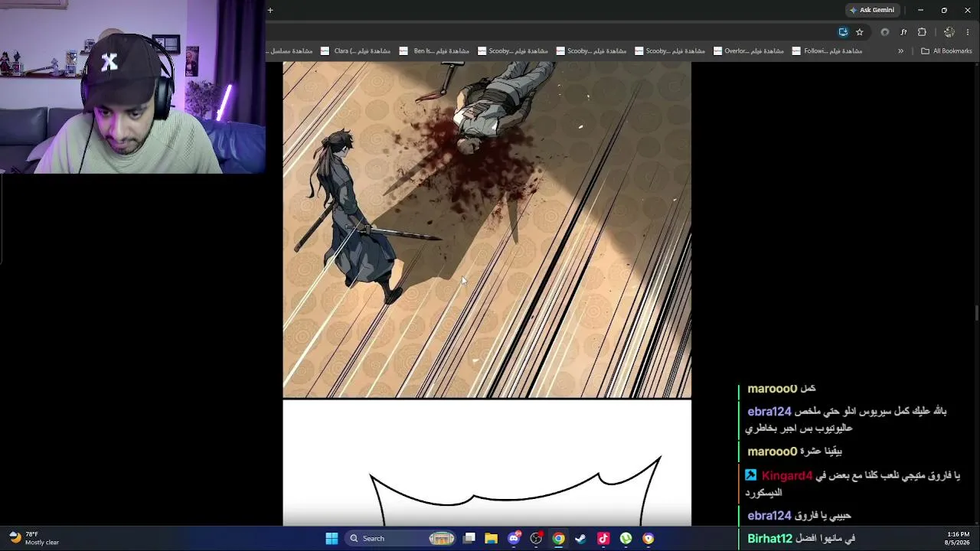Click the browser page's vertical scrollbar thumb
This screenshot has width=980, height=551.
977,313
